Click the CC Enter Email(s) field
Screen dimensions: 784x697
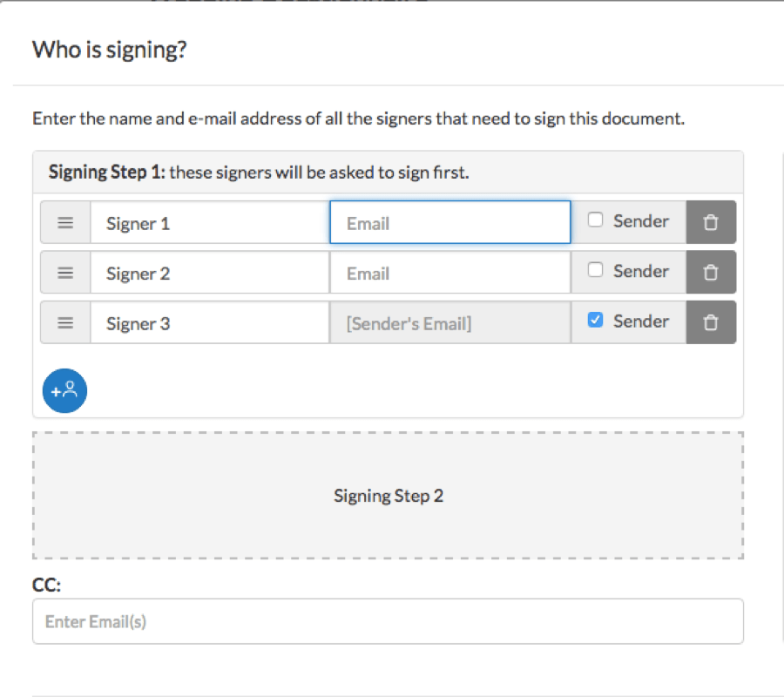click(x=388, y=621)
